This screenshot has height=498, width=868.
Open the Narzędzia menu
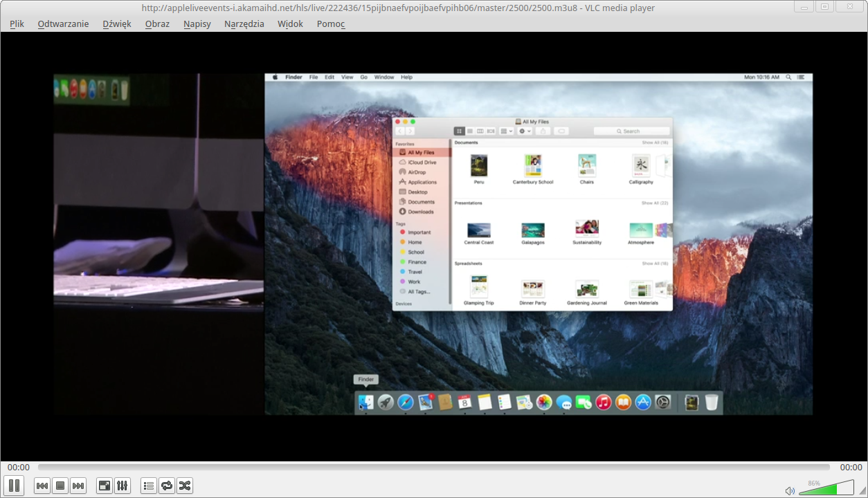click(x=244, y=24)
